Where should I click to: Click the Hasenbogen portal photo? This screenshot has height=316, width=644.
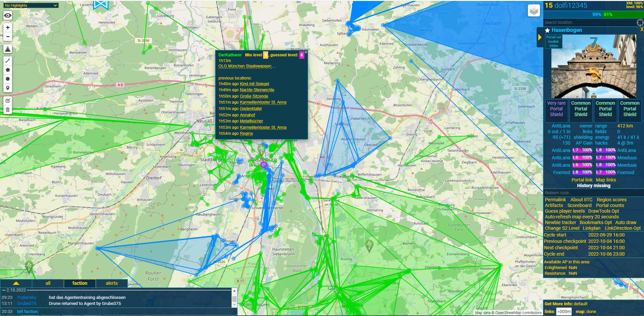tap(594, 66)
